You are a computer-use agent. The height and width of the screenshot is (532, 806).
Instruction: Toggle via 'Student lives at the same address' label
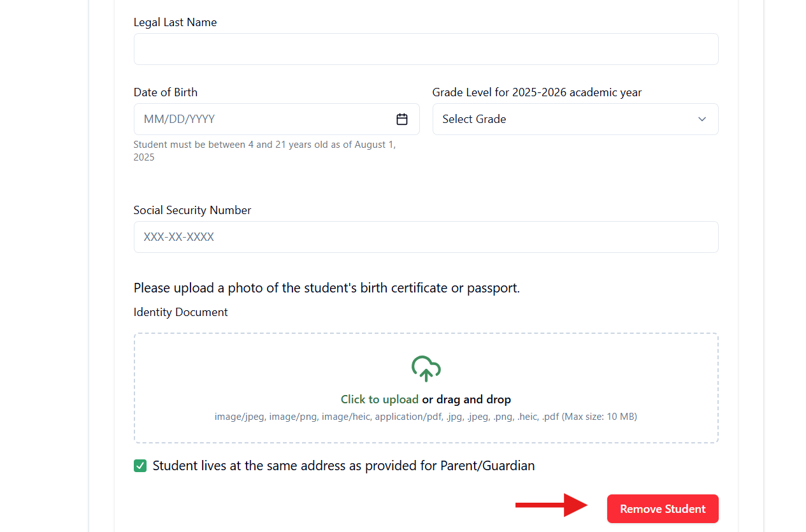343,466
